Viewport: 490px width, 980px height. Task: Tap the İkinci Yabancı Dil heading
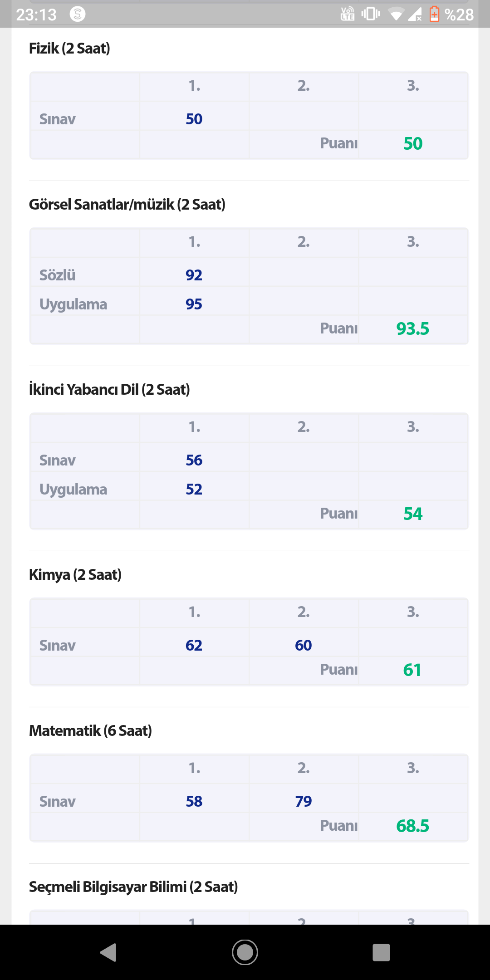[109, 389]
